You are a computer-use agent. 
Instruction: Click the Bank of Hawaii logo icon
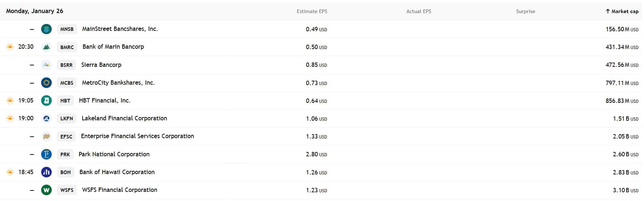46,172
